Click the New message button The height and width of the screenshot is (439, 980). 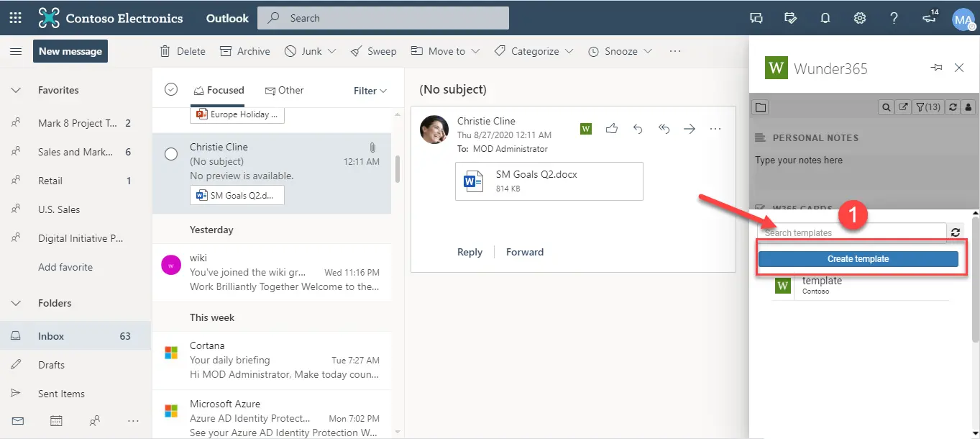[70, 51]
